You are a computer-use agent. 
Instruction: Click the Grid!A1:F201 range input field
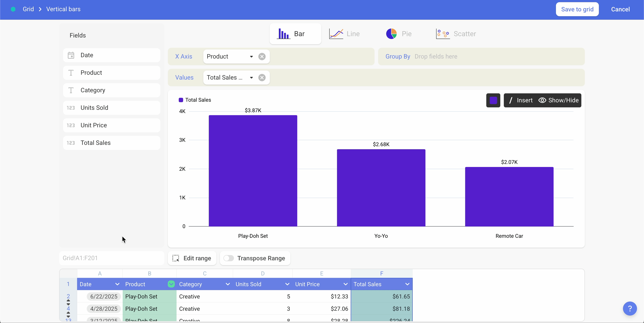click(x=112, y=258)
